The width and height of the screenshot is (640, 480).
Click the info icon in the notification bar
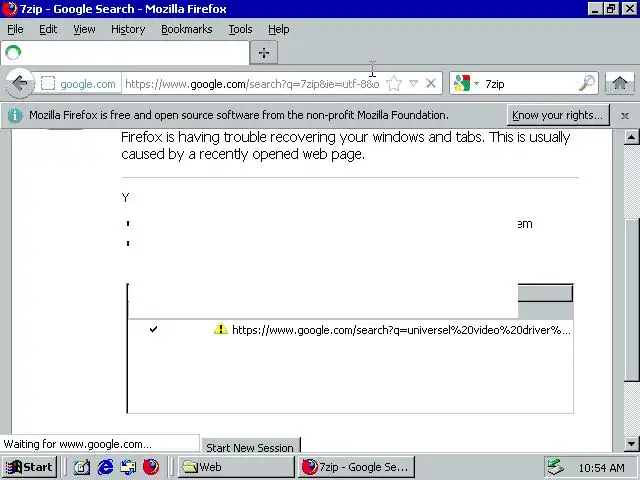pos(15,115)
